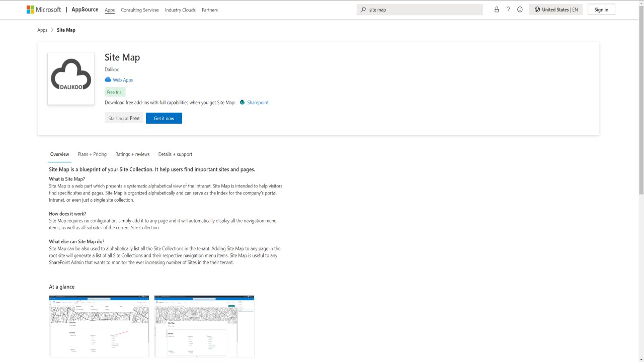Open United States | EN region selector
Image resolution: width=644 pixels, height=362 pixels.
tap(556, 10)
